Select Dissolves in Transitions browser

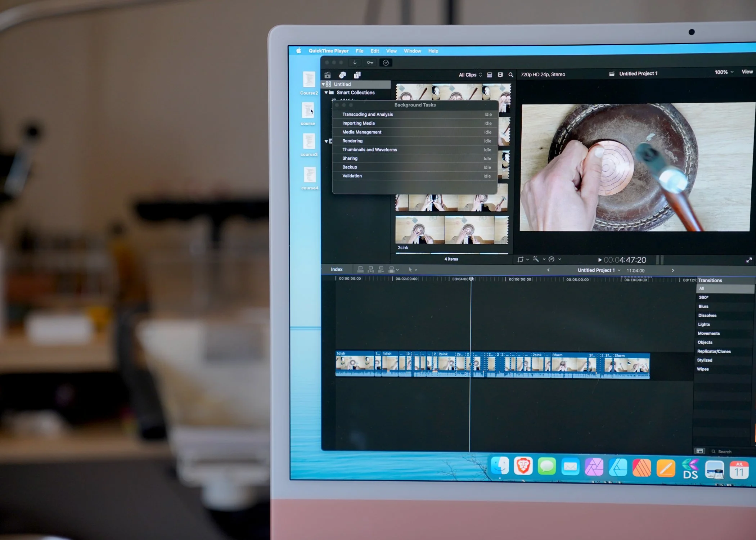[707, 315]
